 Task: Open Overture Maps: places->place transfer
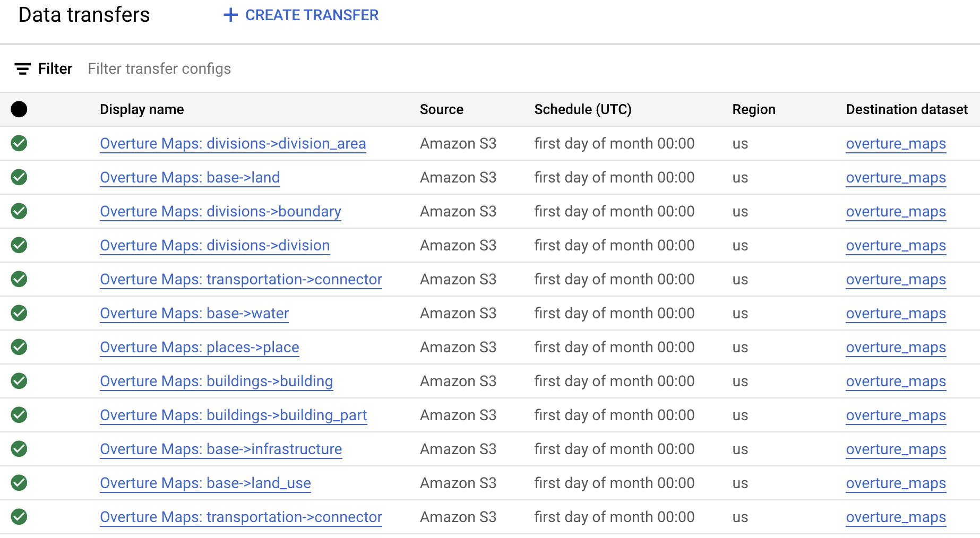pyautogui.click(x=200, y=348)
